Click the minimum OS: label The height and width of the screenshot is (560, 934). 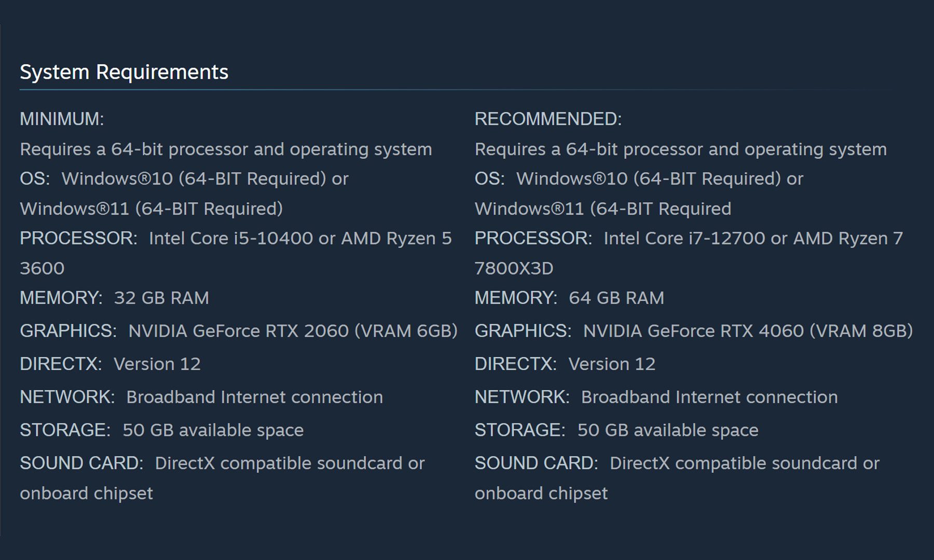(35, 179)
